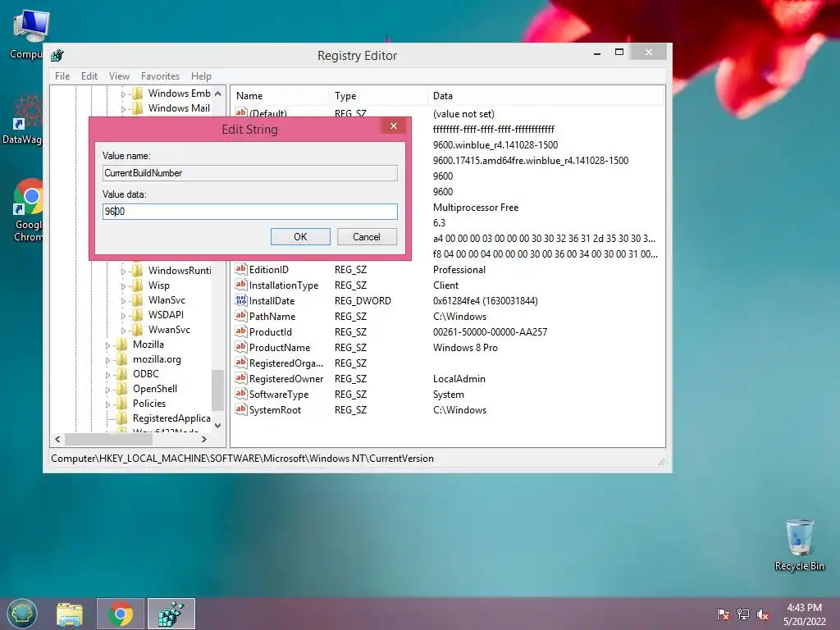
Task: Click the Windows Mail folder icon
Action: [138, 108]
